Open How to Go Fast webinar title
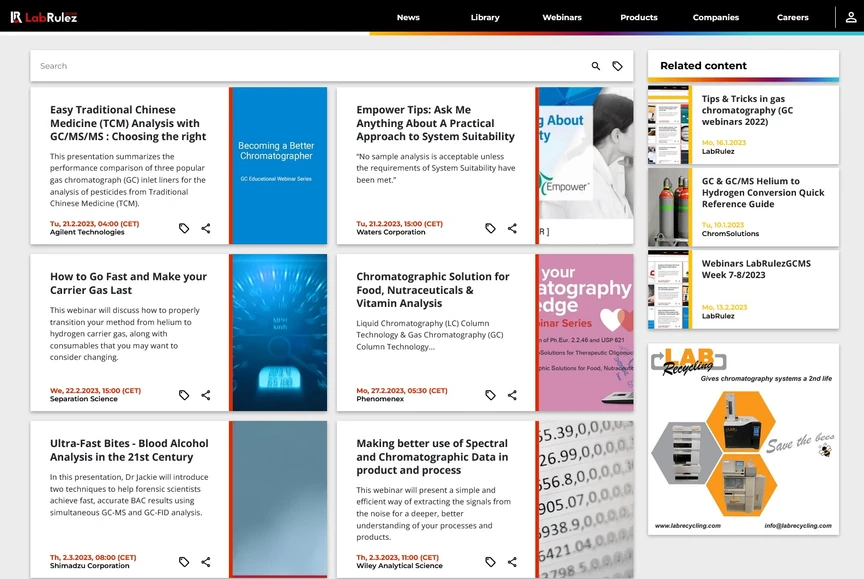This screenshot has width=864, height=579. click(x=128, y=283)
